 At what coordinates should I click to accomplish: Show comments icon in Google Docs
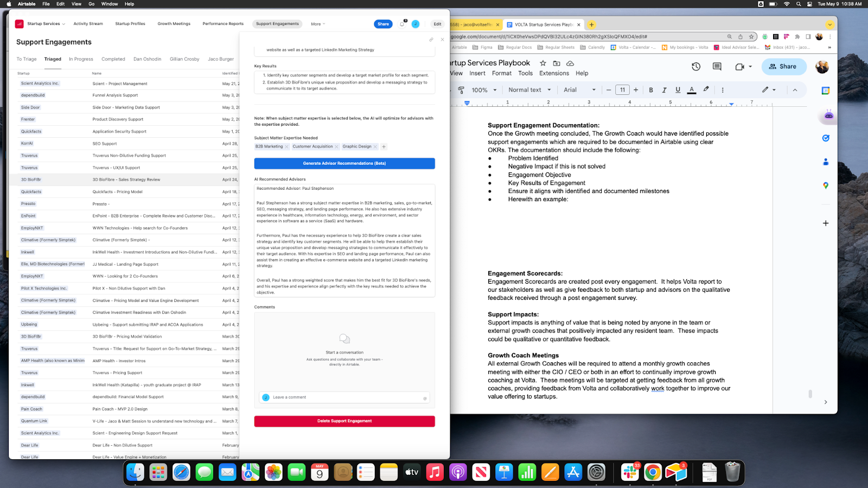717,67
